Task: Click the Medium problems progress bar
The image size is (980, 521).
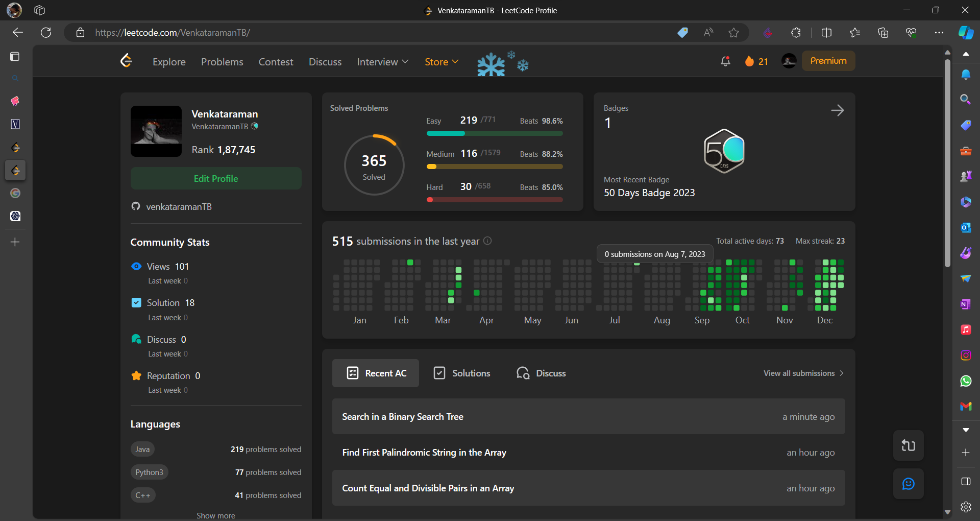Action: coord(495,167)
